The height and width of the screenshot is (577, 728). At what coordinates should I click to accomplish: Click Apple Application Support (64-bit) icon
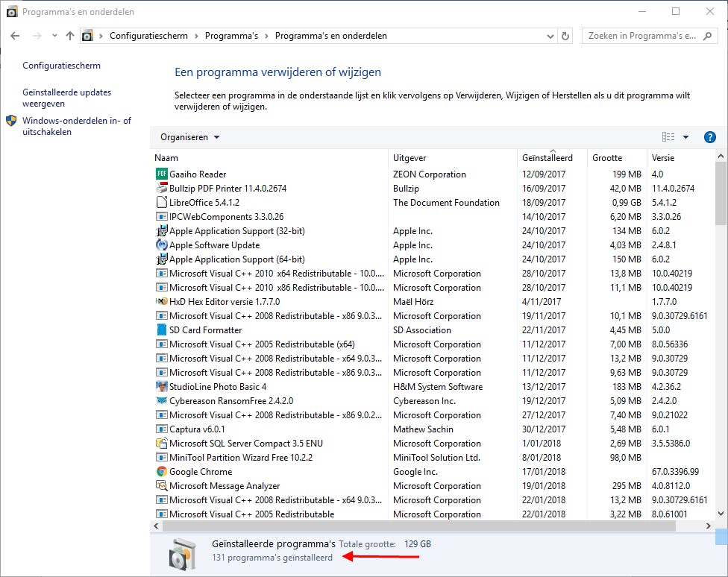point(161,259)
